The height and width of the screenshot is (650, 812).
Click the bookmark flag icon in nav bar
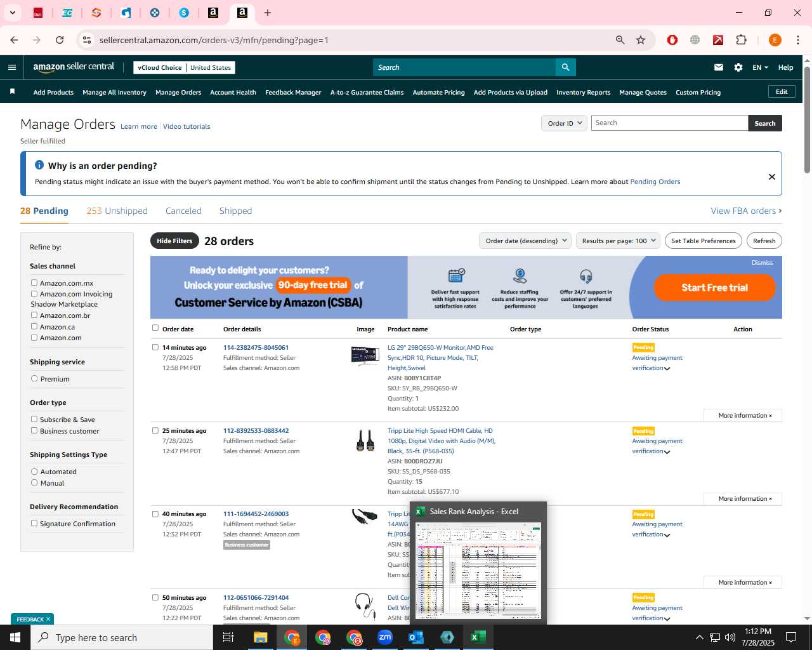pos(12,92)
